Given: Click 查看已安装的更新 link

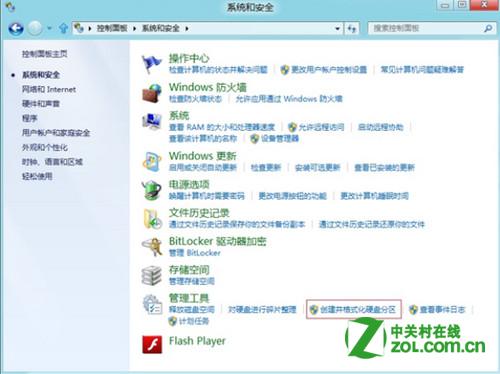Looking at the screenshot, I should pos(385,167).
